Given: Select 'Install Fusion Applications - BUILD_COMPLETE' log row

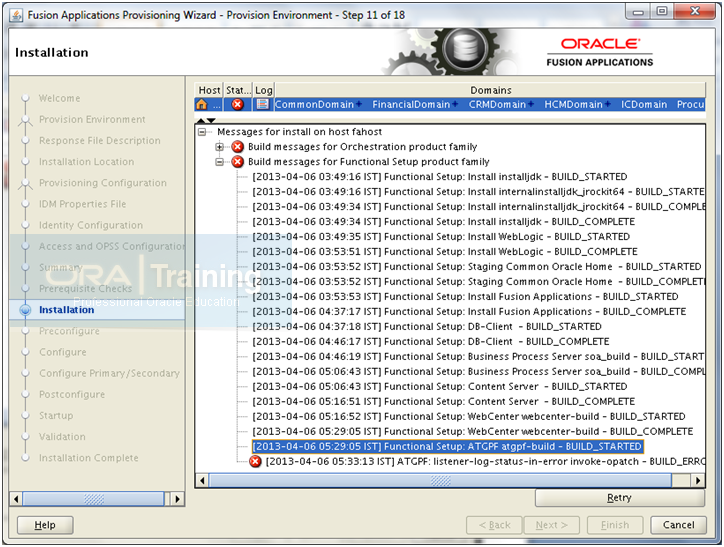Looking at the screenshot, I should (x=469, y=312).
